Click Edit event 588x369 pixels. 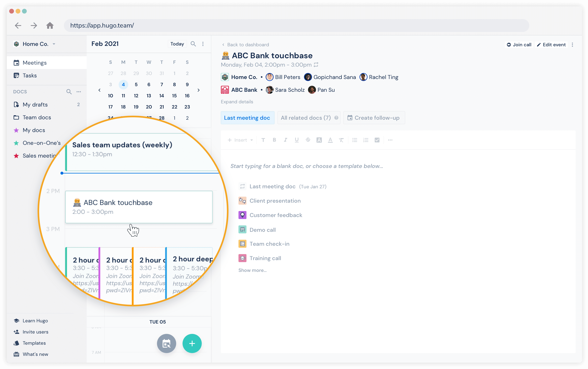tap(551, 45)
